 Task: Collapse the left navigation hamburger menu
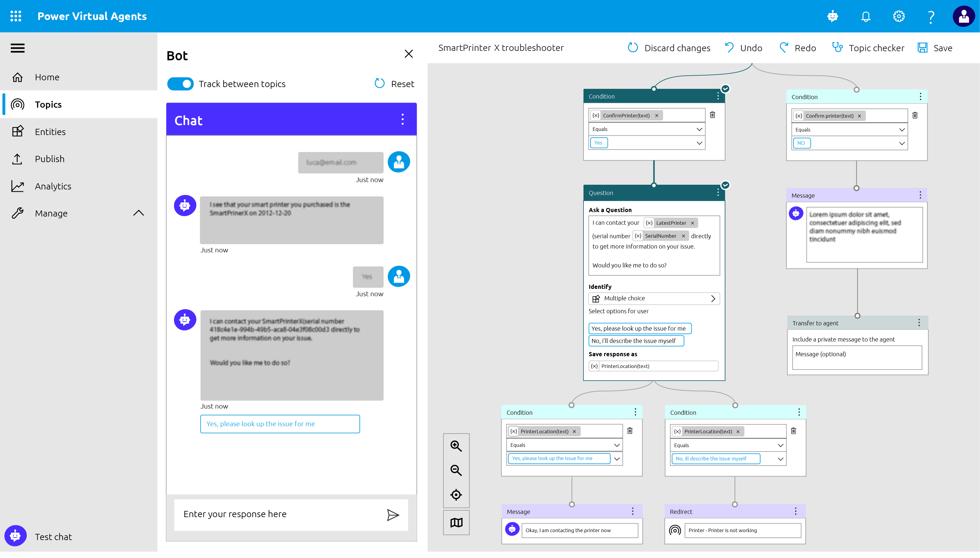click(x=18, y=48)
